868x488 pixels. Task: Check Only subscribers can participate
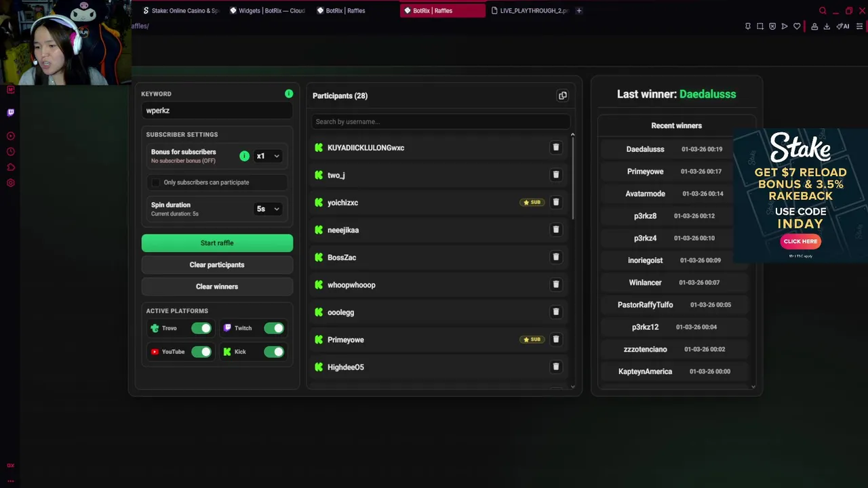click(155, 182)
